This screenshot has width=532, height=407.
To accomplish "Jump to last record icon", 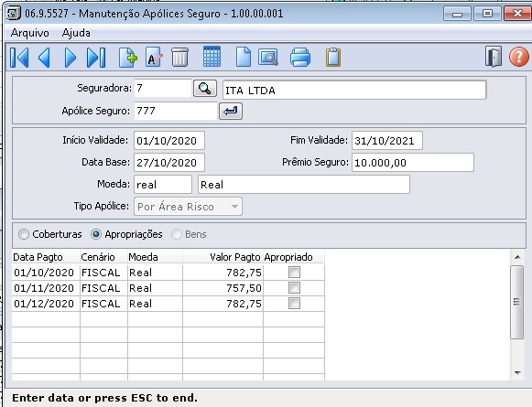I will point(96,58).
